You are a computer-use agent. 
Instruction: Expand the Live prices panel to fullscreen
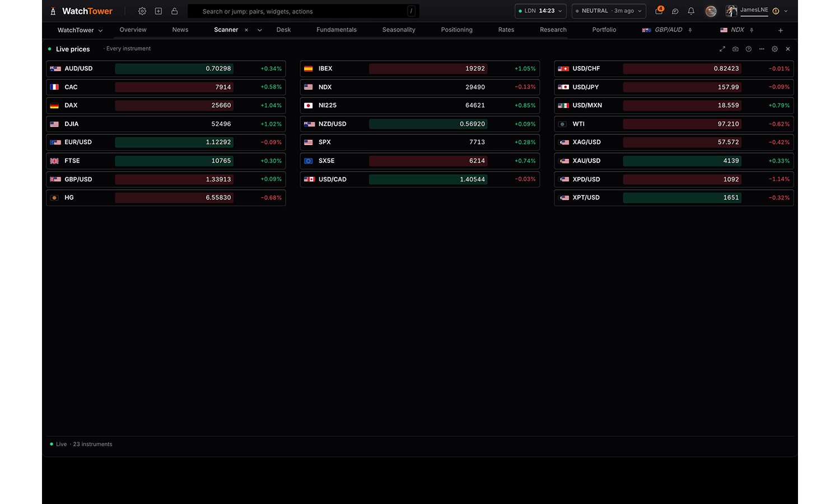(x=722, y=49)
